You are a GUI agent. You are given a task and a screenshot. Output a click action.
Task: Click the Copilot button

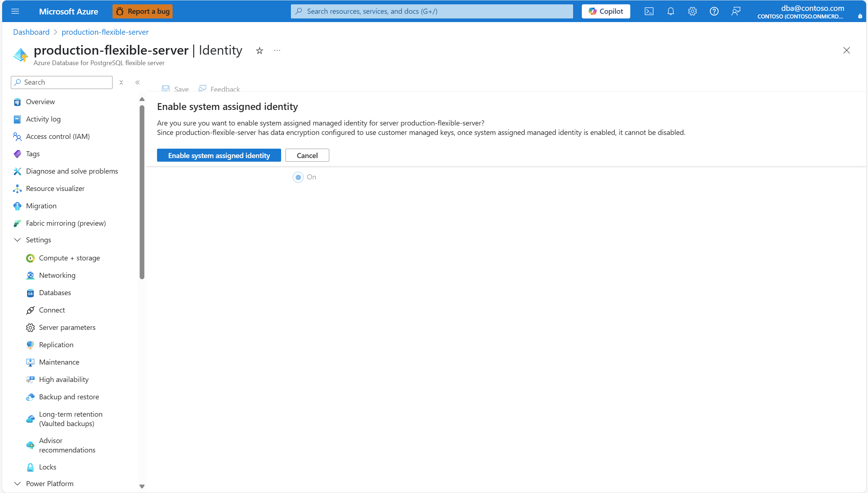606,11
